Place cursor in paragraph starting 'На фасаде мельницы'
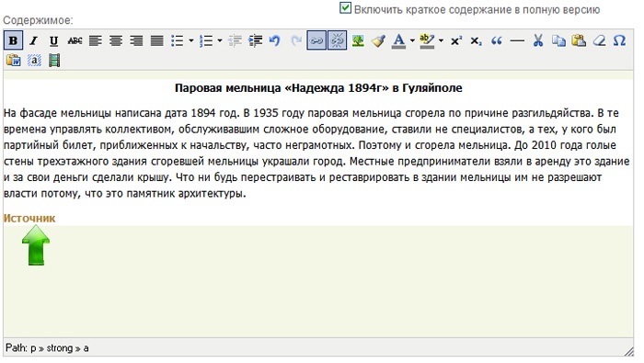The height and width of the screenshot is (363, 644). point(316,153)
